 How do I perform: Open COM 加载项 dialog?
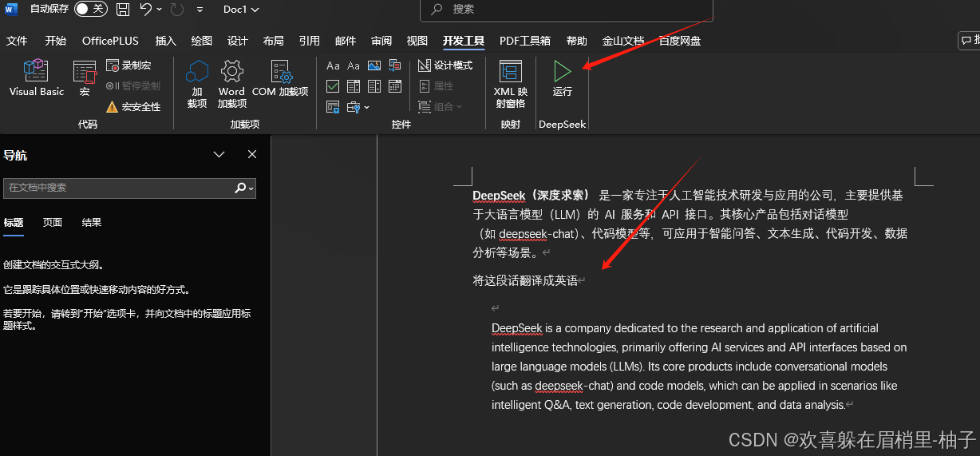[x=280, y=78]
